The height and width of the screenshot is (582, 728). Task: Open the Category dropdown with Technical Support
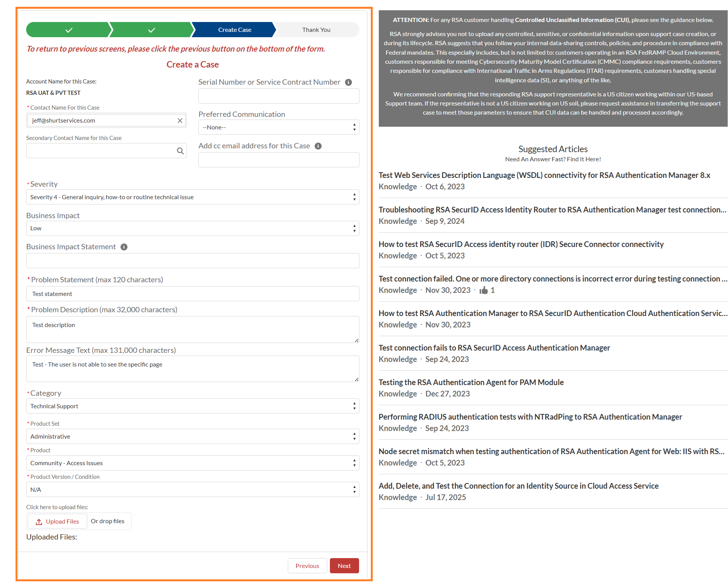192,406
